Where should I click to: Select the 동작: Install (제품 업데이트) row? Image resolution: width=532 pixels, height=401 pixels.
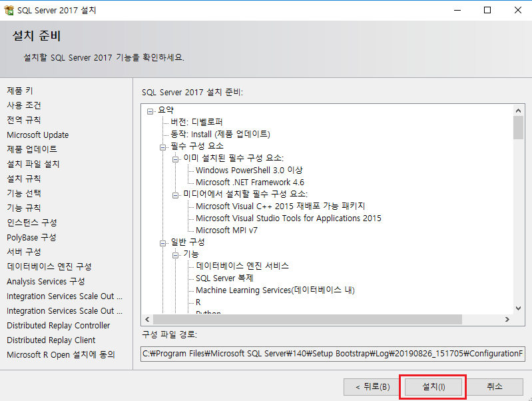220,134
